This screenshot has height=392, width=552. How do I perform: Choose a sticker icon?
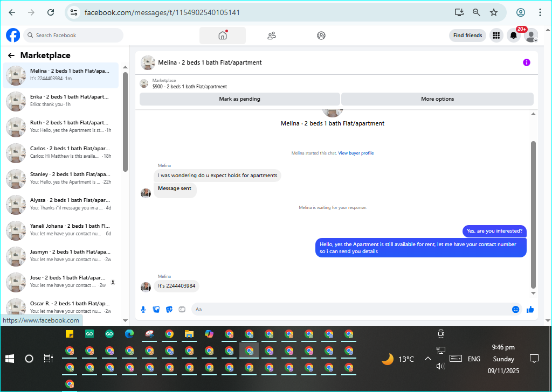169,310
